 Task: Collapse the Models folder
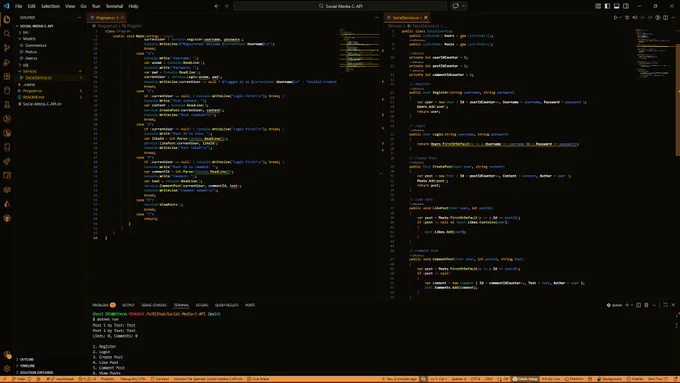pyautogui.click(x=29, y=39)
